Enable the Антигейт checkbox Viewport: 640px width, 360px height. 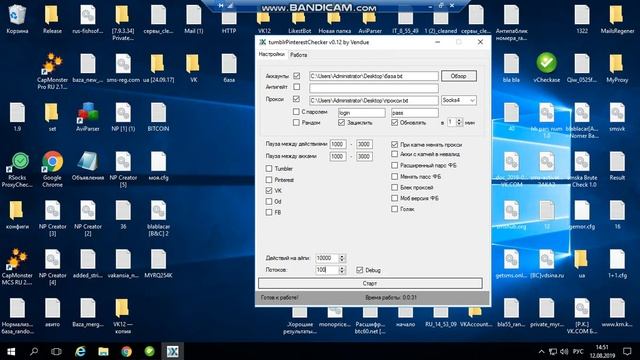(x=296, y=87)
